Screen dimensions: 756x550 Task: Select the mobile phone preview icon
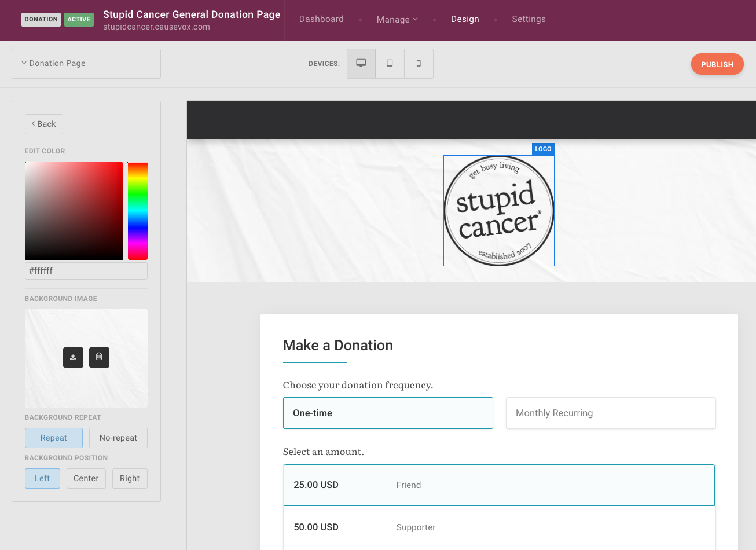coord(419,64)
